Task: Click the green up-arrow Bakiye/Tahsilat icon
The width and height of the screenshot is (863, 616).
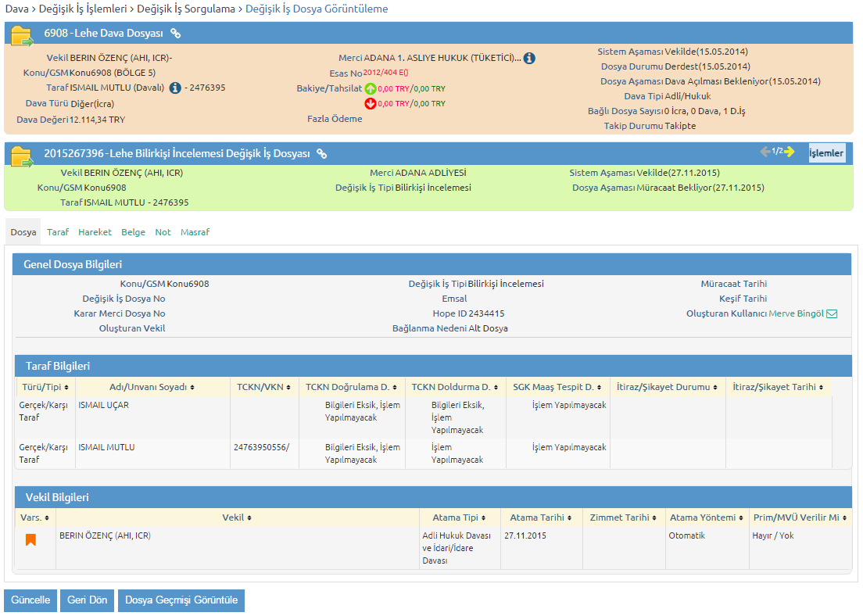Action: [371, 88]
